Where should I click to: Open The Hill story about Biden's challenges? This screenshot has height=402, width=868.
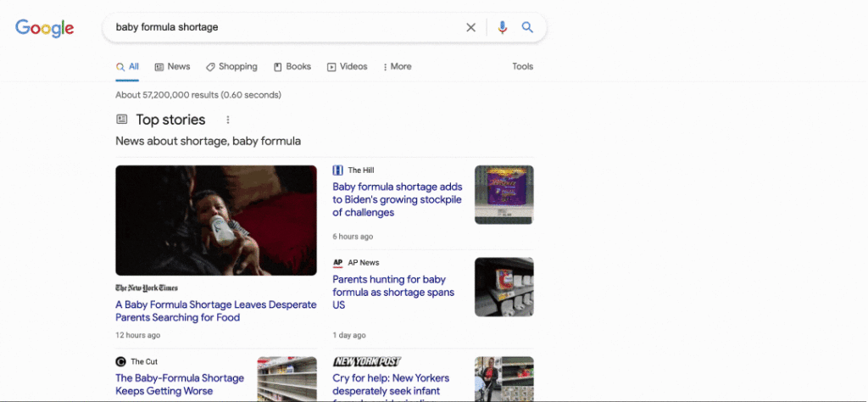tap(398, 199)
